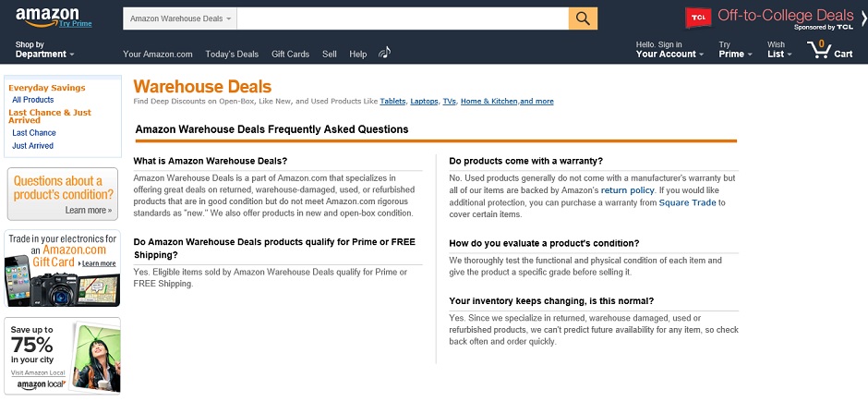Follow the return policy link
Viewport: 868px width, 402px height.
pyautogui.click(x=627, y=189)
